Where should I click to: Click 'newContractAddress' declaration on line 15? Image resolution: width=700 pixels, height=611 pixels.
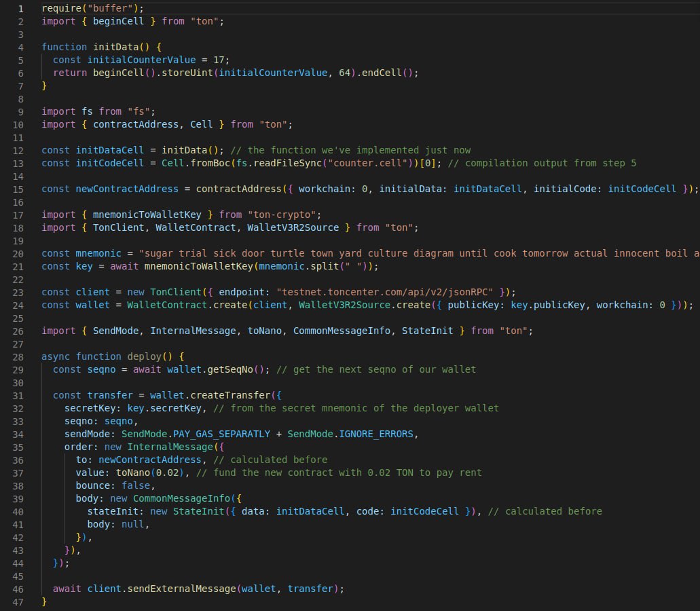[x=127, y=189]
